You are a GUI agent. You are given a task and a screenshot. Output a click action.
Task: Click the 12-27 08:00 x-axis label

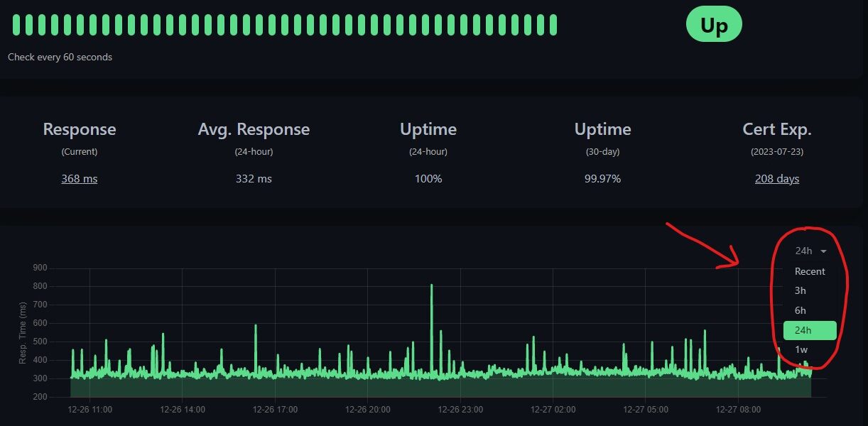(x=738, y=410)
